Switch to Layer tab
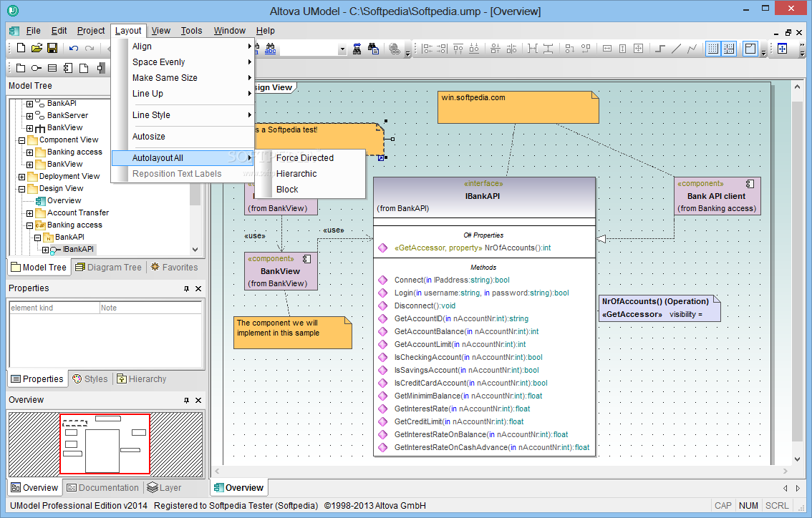The height and width of the screenshot is (518, 812). point(164,487)
